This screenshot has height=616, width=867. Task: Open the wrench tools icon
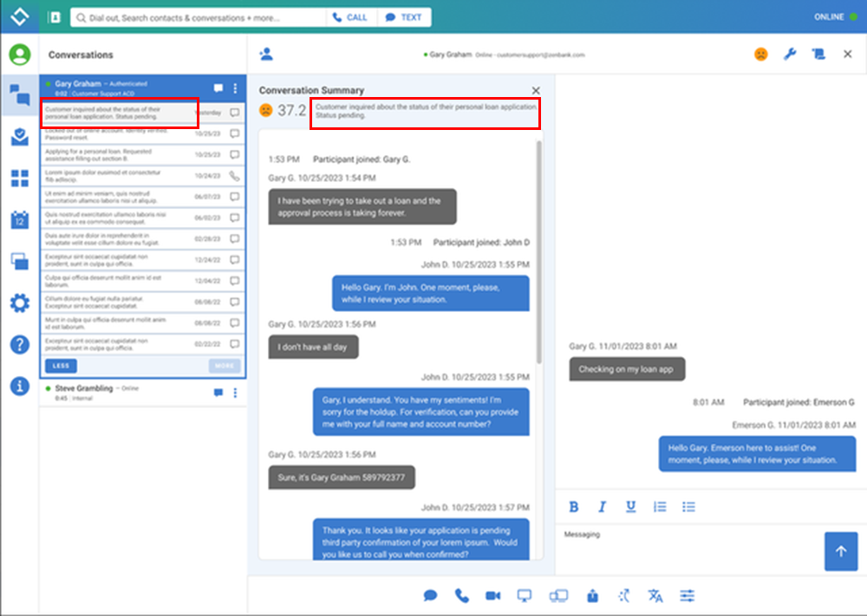pos(789,55)
